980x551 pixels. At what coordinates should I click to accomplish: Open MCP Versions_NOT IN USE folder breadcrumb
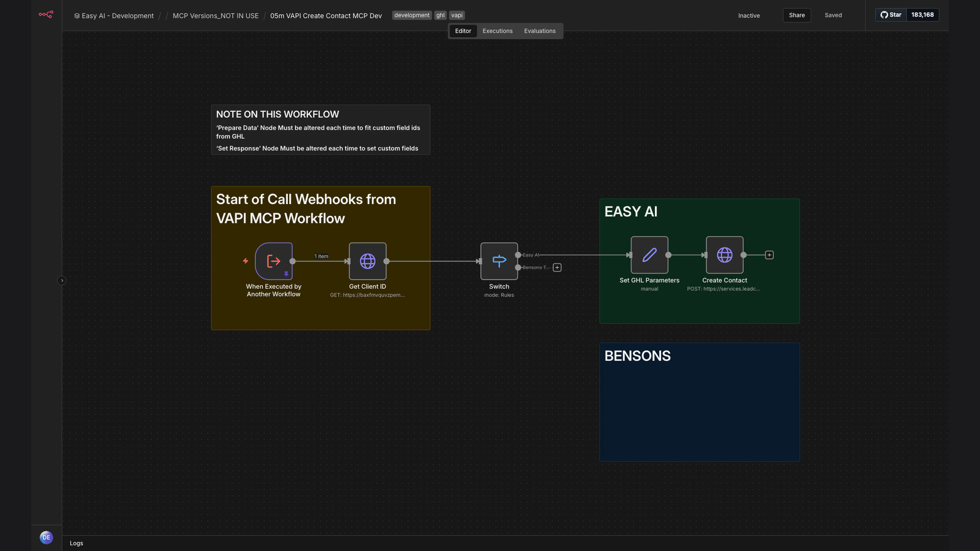tap(215, 16)
